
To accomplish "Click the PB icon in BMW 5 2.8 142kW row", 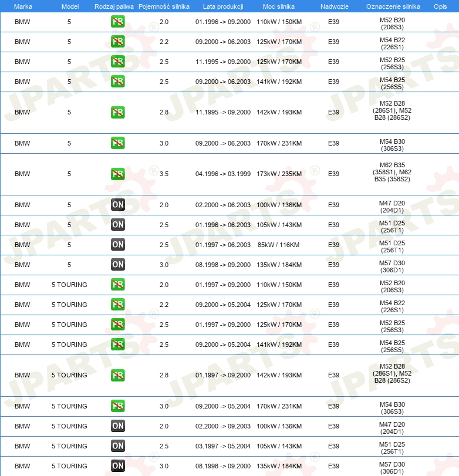I will 118,112.
